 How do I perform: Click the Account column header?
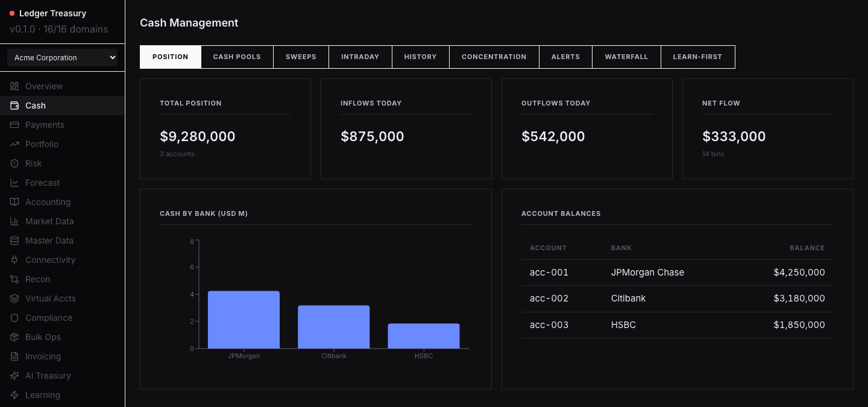click(548, 248)
